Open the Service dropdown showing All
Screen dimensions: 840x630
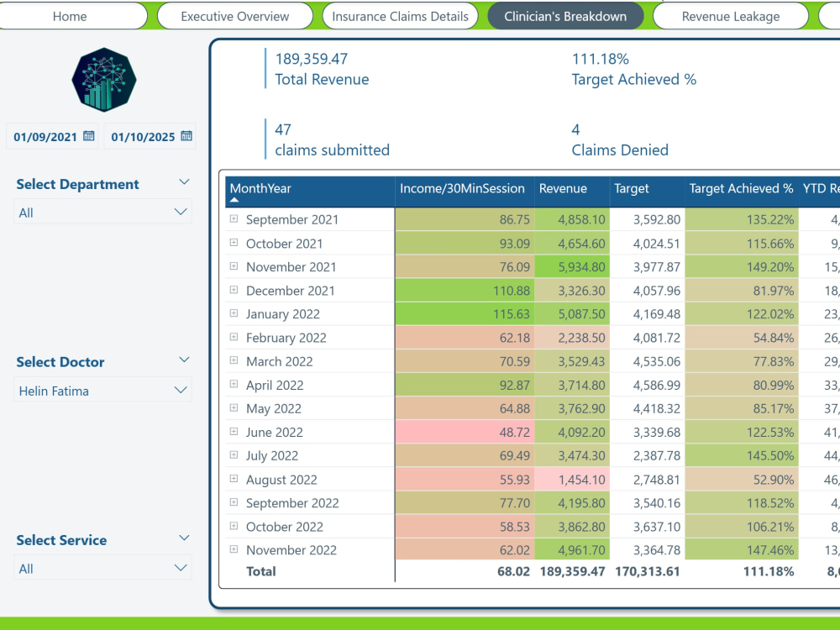coord(102,569)
